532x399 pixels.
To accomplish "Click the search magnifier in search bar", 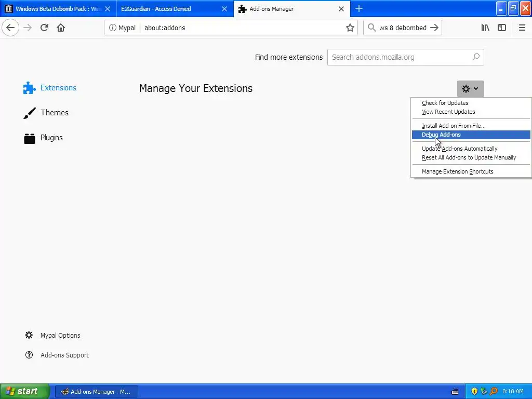I will pos(372,28).
